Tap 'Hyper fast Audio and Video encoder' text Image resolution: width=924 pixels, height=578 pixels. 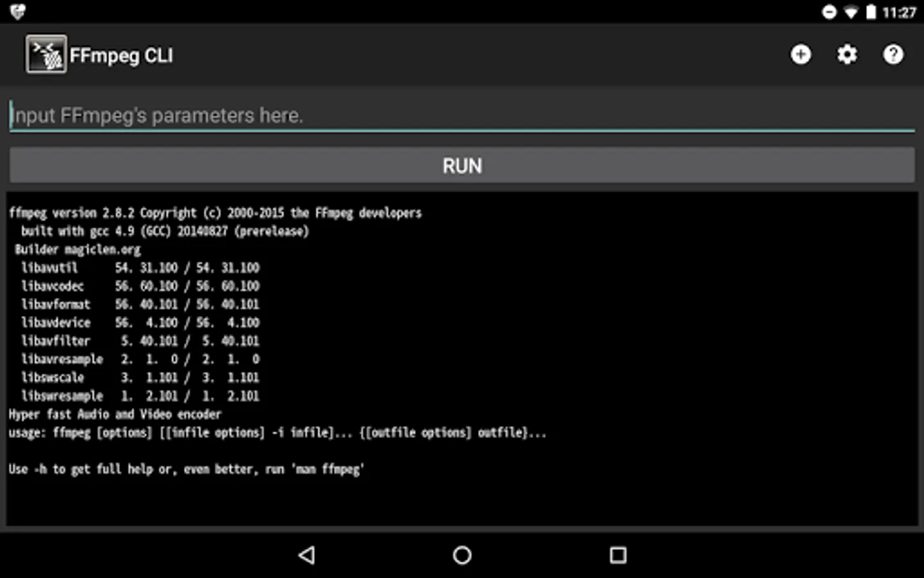[115, 414]
